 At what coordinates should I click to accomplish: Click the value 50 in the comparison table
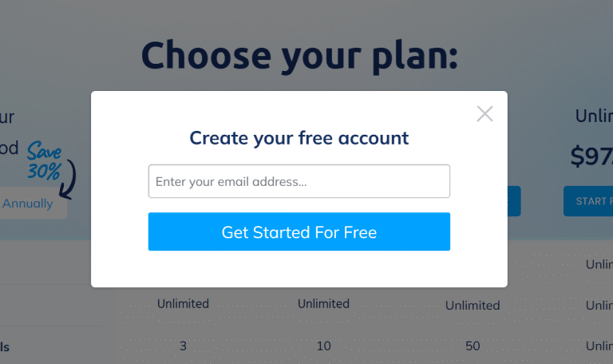point(473,346)
